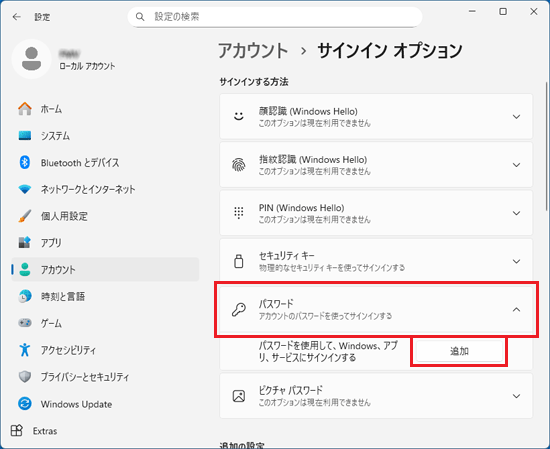Click the 時刻と言語 globe clock icon

25,296
